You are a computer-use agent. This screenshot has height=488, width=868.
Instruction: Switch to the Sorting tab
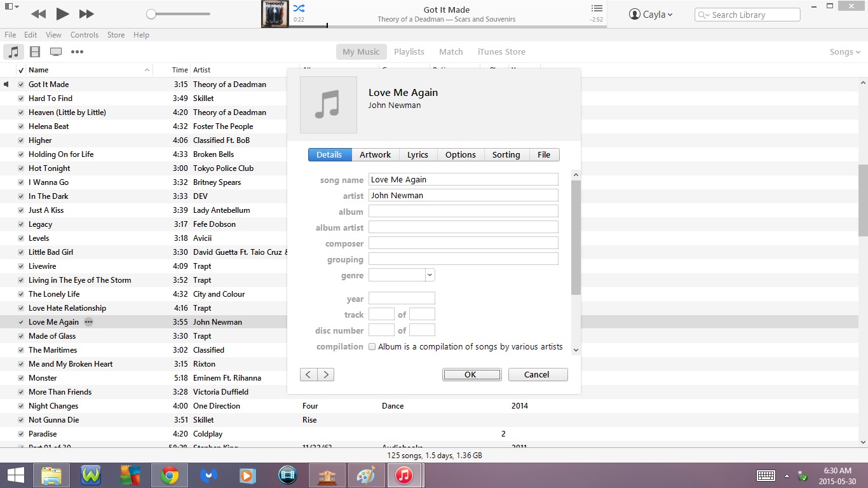[506, 154]
